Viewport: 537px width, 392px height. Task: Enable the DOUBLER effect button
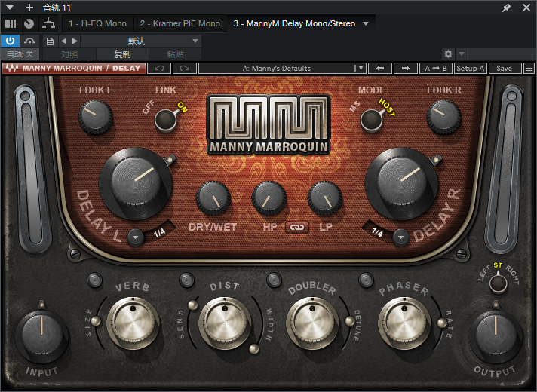275,280
